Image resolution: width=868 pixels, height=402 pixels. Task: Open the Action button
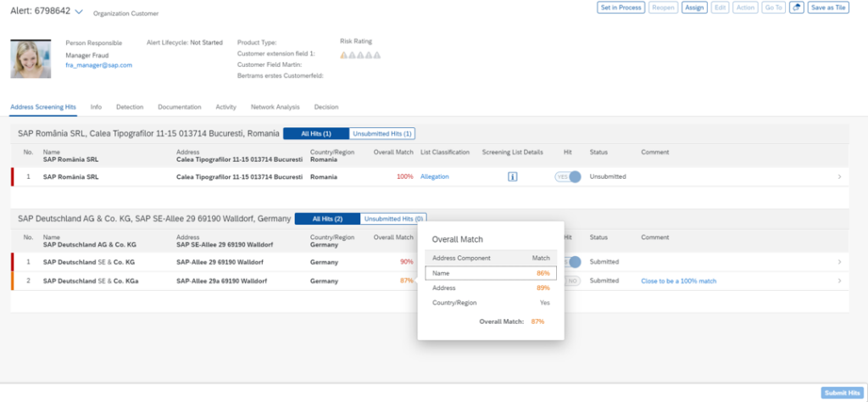(745, 8)
